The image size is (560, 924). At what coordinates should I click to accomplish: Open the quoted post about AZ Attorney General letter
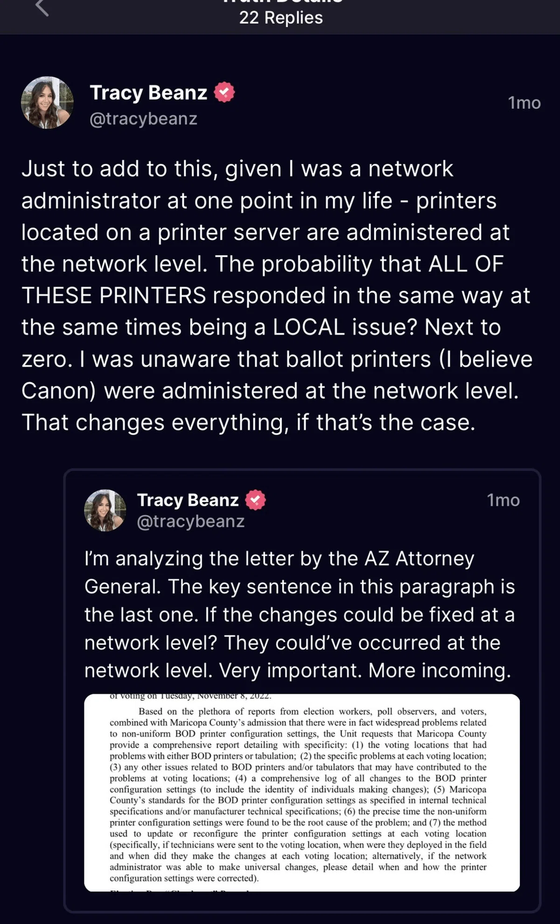[x=302, y=691]
